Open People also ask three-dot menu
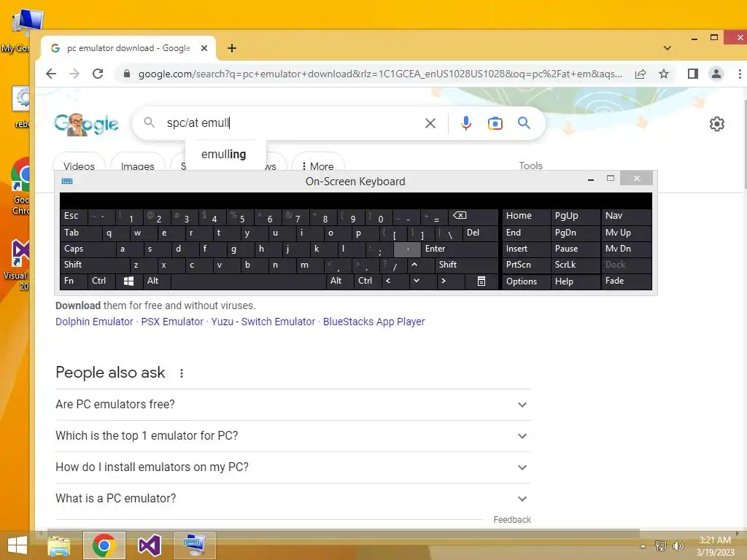 (182, 373)
